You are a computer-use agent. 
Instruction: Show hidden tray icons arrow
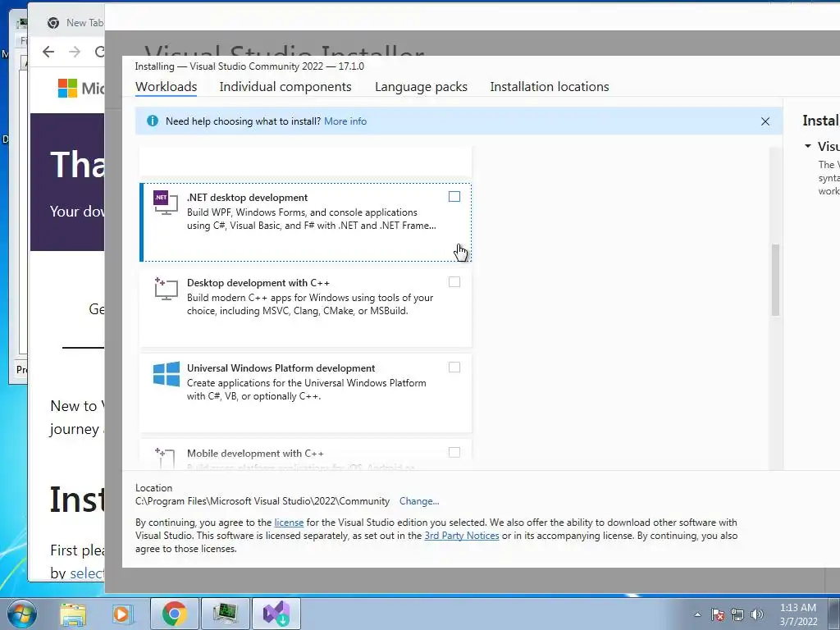(697, 614)
